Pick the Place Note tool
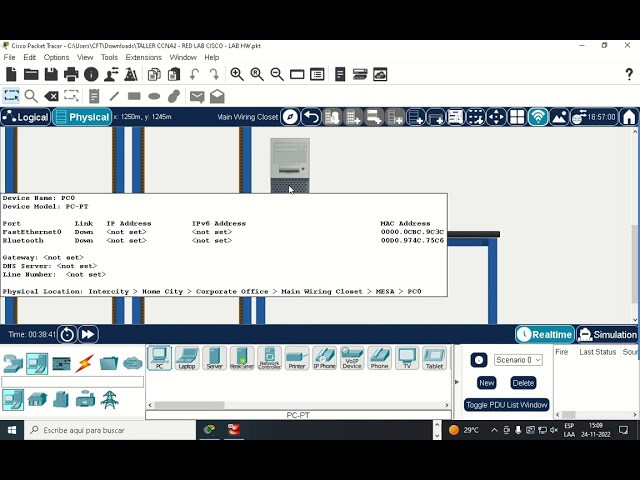This screenshot has width=640, height=480. point(94,96)
